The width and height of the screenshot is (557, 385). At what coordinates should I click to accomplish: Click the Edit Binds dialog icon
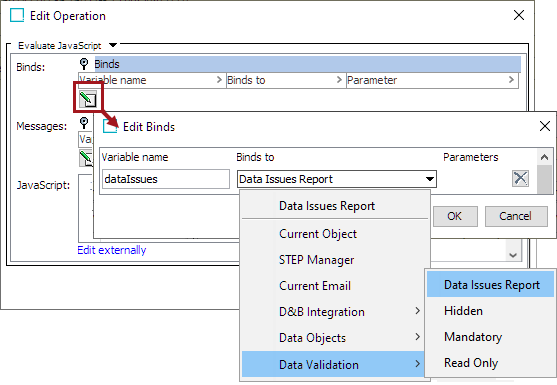[110, 126]
